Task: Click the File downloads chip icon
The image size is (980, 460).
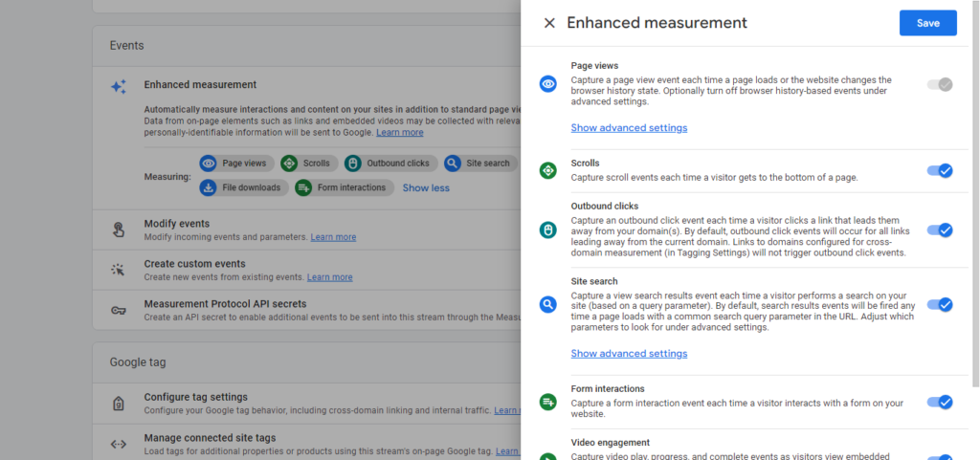Action: [208, 187]
